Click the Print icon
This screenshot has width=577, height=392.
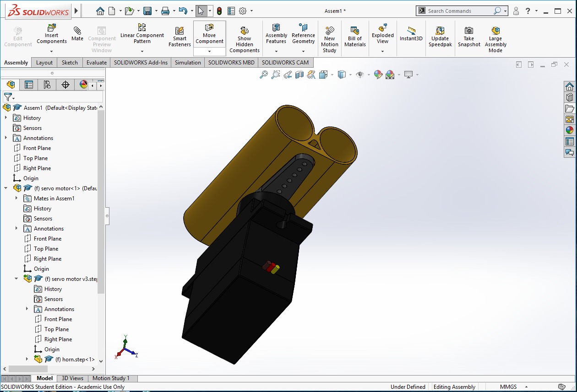[165, 11]
